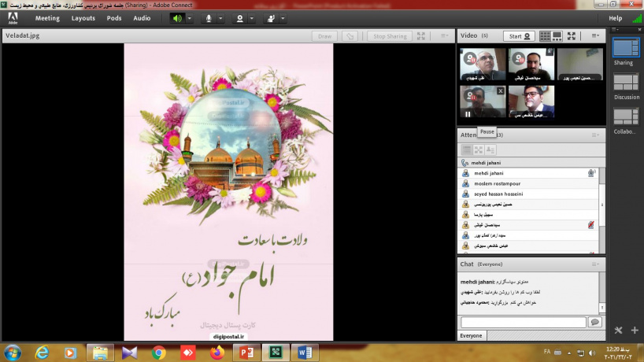Image resolution: width=644 pixels, height=362 pixels.
Task: Switch Video pod to filmstrip view
Action: (x=557, y=36)
